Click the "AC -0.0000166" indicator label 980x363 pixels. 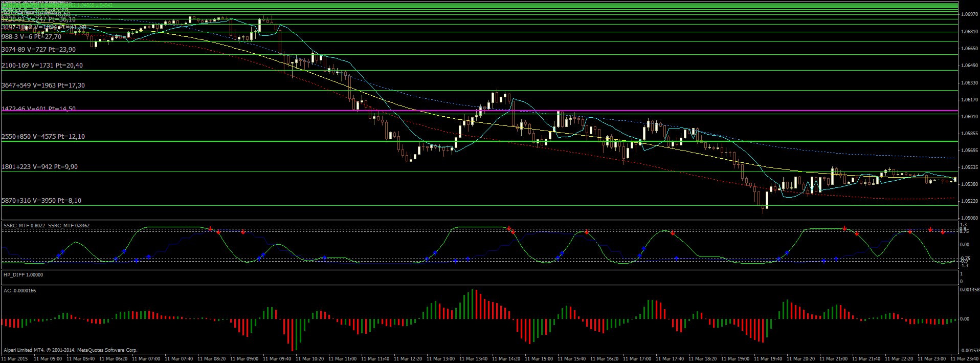pyautogui.click(x=19, y=291)
